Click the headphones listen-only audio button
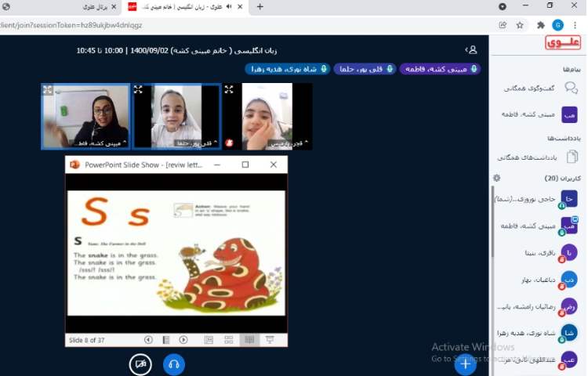 click(173, 363)
